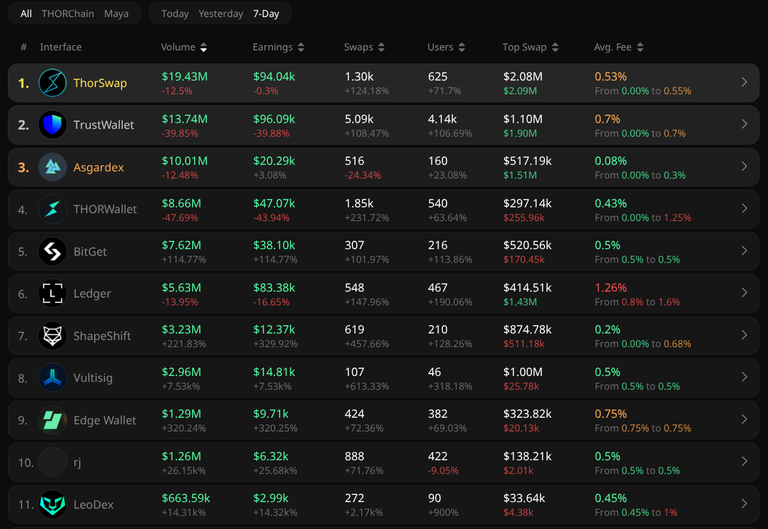Sort the table by Swaps
The height and width of the screenshot is (529, 768).
click(x=364, y=47)
